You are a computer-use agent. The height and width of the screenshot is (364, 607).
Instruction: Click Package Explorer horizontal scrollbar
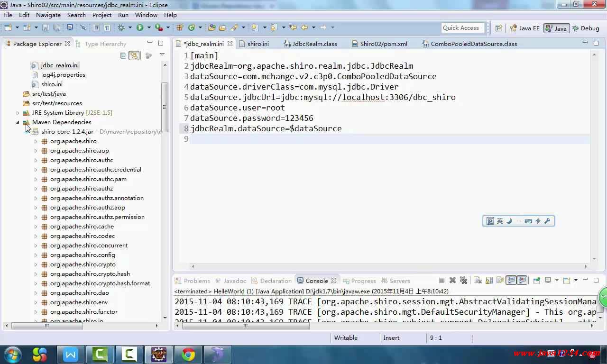[x=46, y=326]
